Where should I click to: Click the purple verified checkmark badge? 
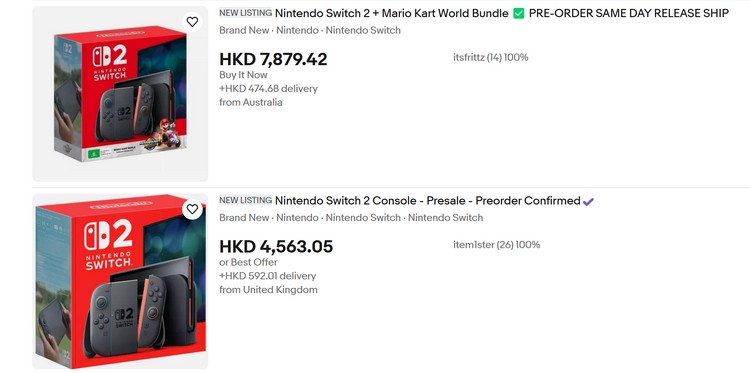(588, 201)
